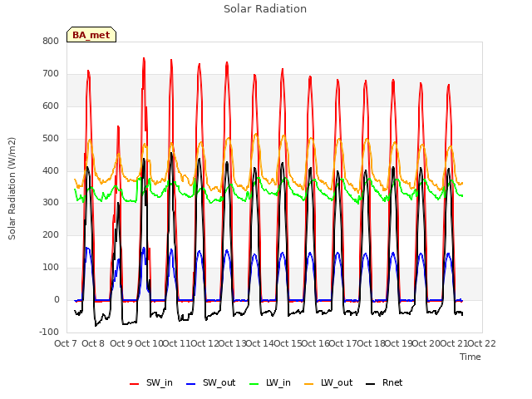This screenshot has width=532, height=399.
Task: Click the black Rnet legend swatch
Action: [371, 384]
